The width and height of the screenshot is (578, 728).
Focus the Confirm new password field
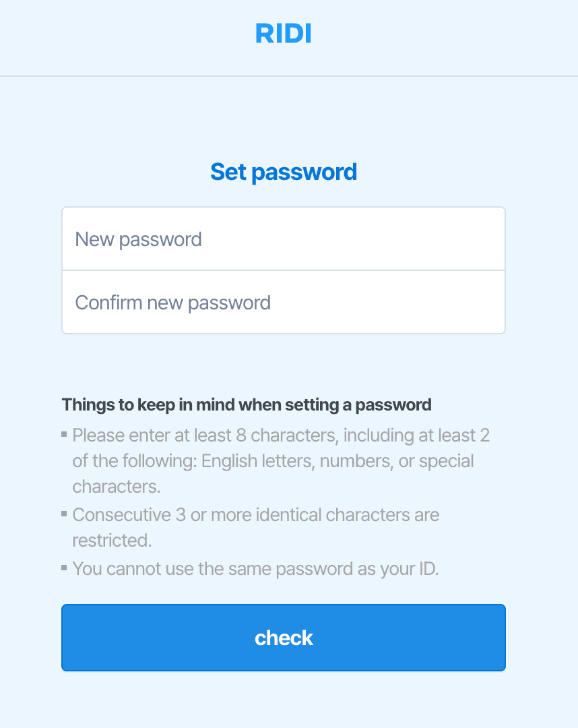(283, 302)
